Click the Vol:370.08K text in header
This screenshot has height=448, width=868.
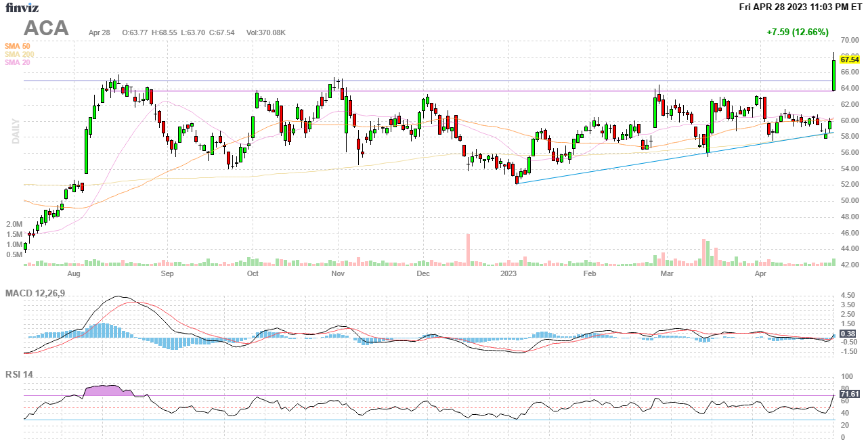pos(265,32)
